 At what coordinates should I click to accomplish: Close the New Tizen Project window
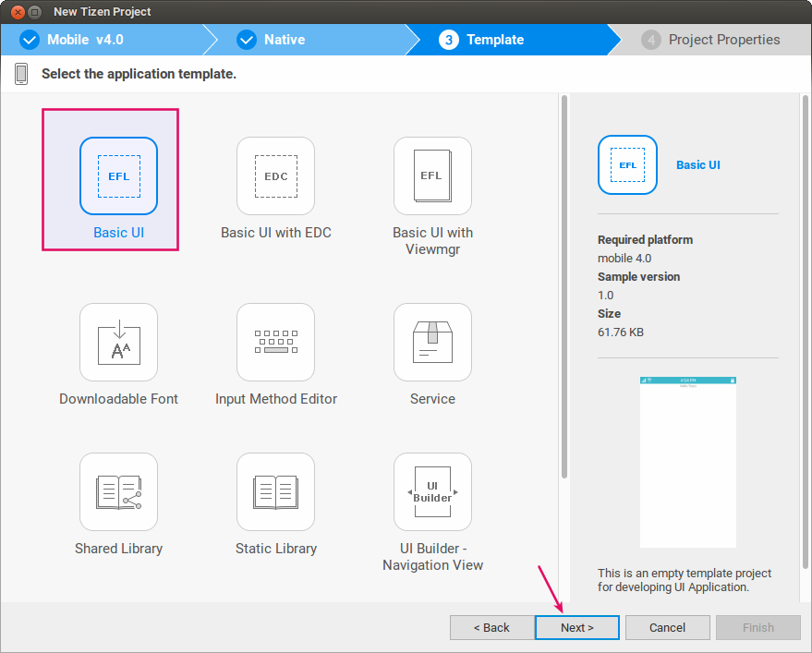(x=18, y=12)
